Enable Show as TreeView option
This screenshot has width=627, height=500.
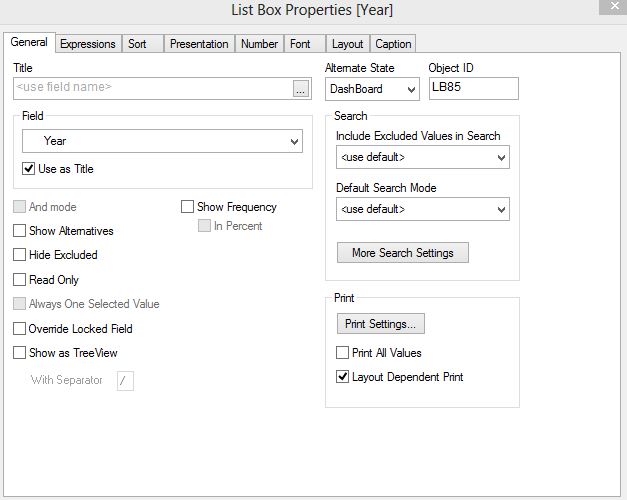pos(20,353)
